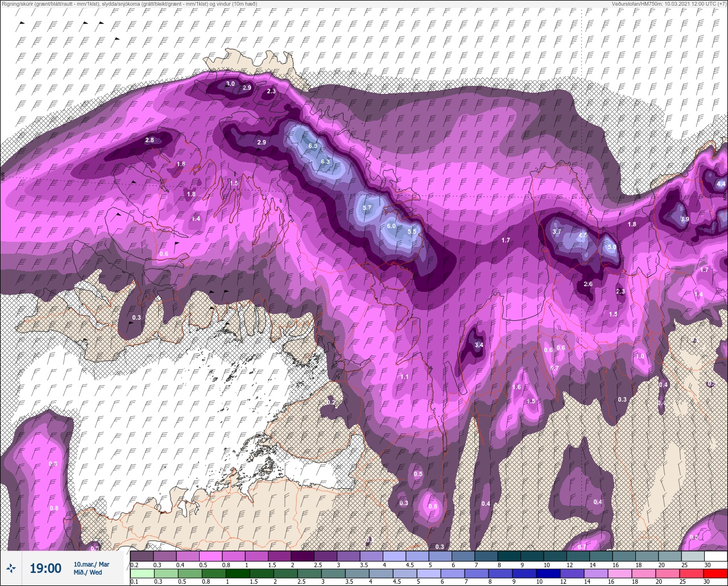Viewport: 728px width, 586px height.
Task: Click the 1.6 precipitation value on map
Action: coord(516,387)
